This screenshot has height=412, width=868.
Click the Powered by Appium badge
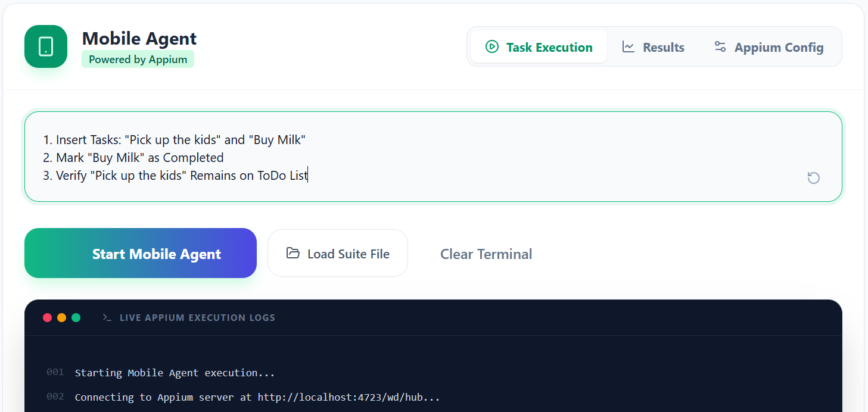tap(138, 60)
